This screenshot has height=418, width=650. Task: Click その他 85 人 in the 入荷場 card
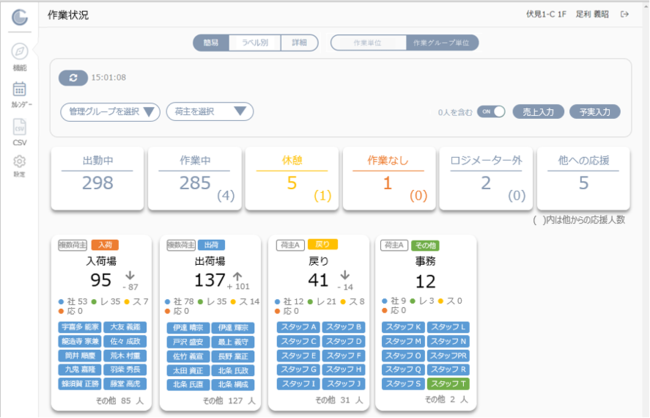pos(119,401)
